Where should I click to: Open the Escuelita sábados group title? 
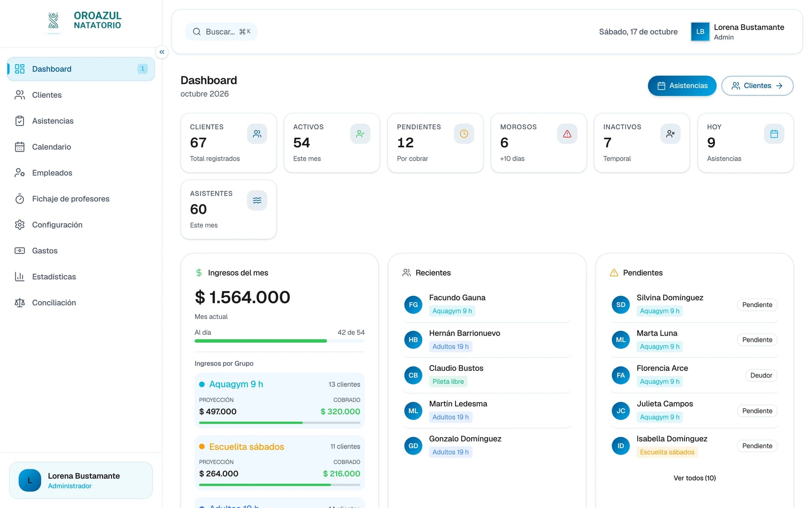click(247, 447)
